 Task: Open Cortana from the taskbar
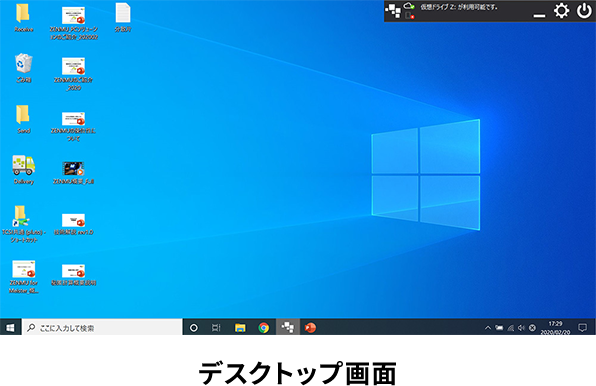[193, 327]
